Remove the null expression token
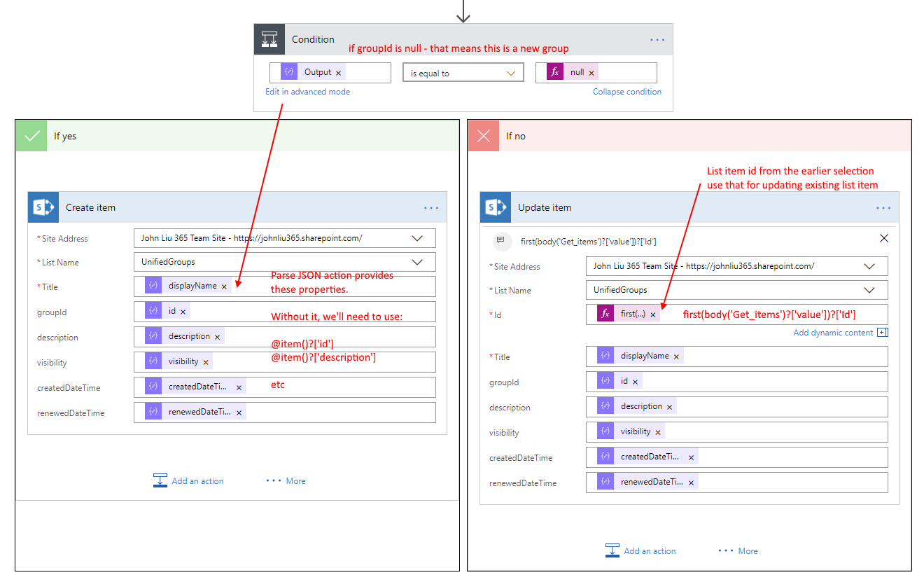This screenshot has height=582, width=924. tap(591, 73)
